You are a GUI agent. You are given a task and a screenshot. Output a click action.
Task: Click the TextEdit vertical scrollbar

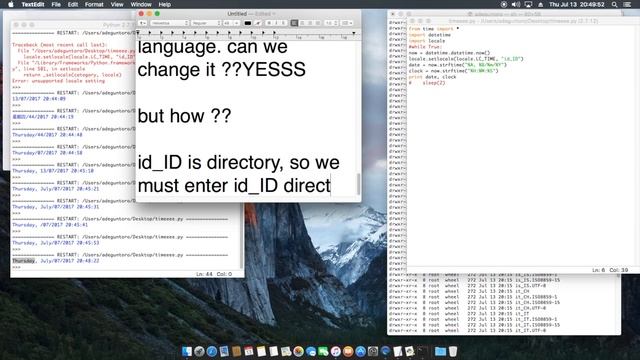pyautogui.click(x=358, y=184)
